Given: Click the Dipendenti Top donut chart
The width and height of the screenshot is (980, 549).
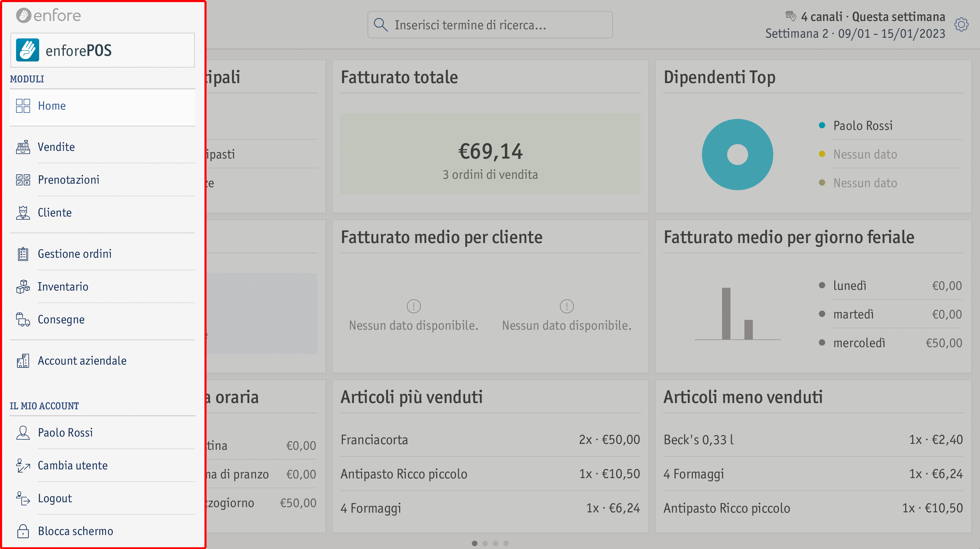Looking at the screenshot, I should pyautogui.click(x=737, y=154).
